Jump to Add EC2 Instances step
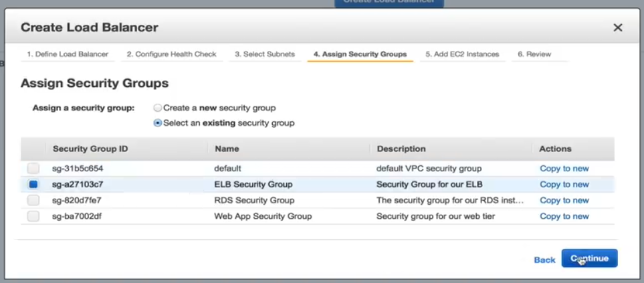The image size is (644, 283). pos(462,54)
